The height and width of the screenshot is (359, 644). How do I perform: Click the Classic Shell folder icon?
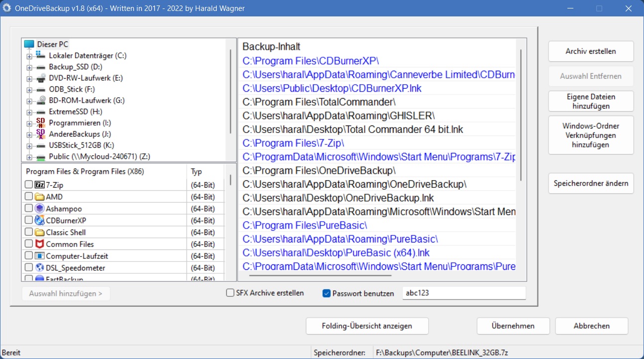tap(39, 232)
